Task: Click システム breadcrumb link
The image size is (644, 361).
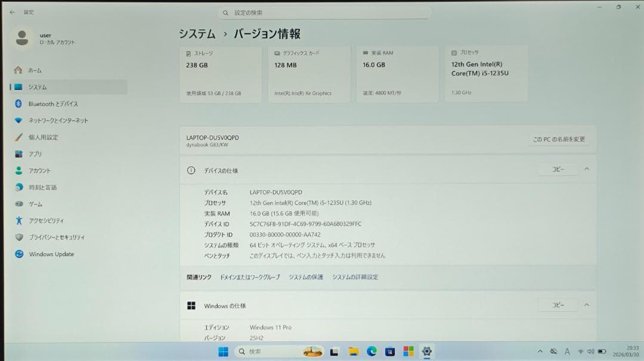Action: [x=197, y=33]
